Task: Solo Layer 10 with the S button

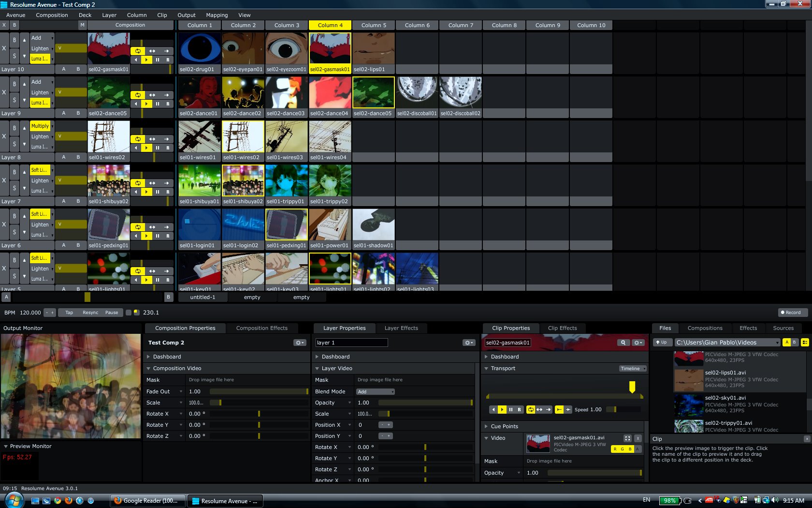Action: click(x=14, y=56)
